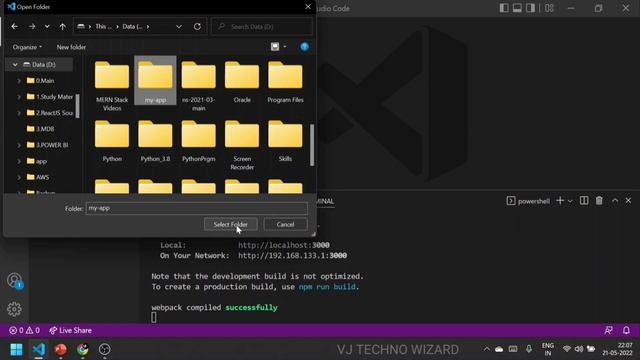The height and width of the screenshot is (360, 640).
Task: Refresh the folder listing
Action: pyautogui.click(x=197, y=27)
